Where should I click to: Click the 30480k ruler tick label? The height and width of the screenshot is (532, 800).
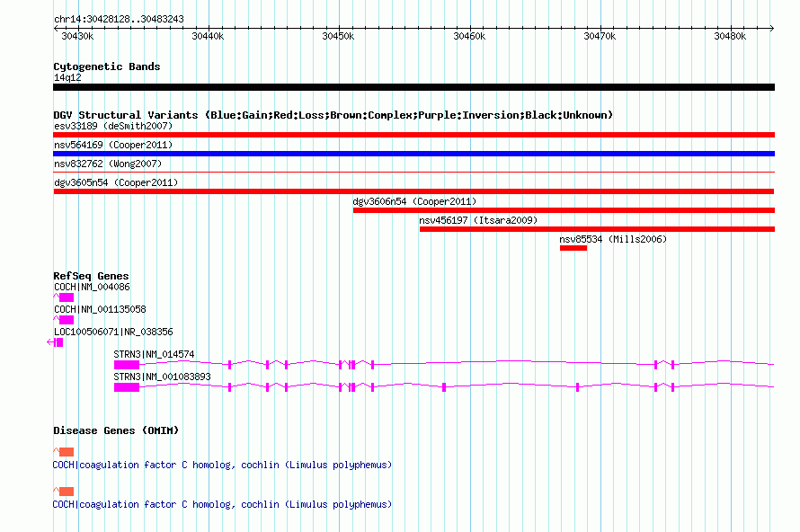pos(730,36)
